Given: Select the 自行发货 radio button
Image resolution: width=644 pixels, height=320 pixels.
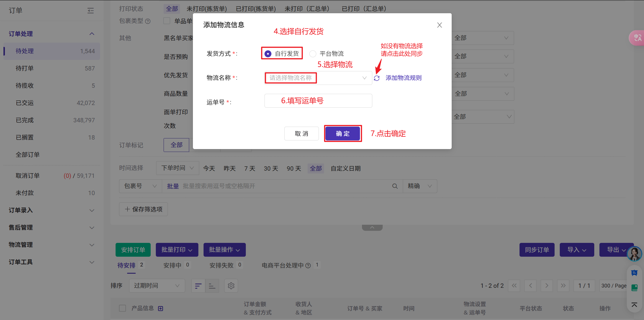Looking at the screenshot, I should (268, 54).
